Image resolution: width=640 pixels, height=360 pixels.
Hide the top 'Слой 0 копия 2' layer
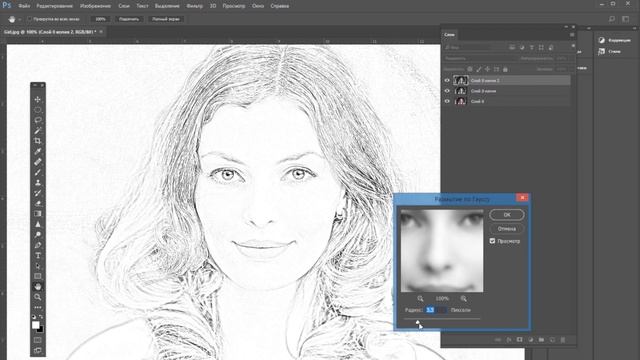click(x=447, y=80)
